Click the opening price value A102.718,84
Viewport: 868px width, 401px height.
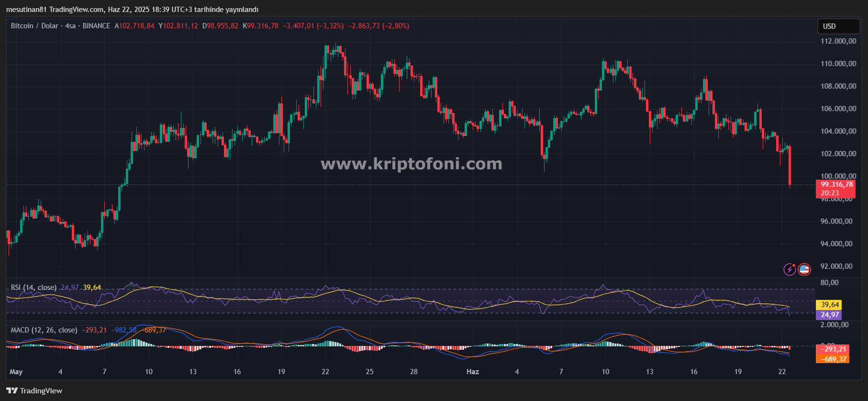[134, 26]
